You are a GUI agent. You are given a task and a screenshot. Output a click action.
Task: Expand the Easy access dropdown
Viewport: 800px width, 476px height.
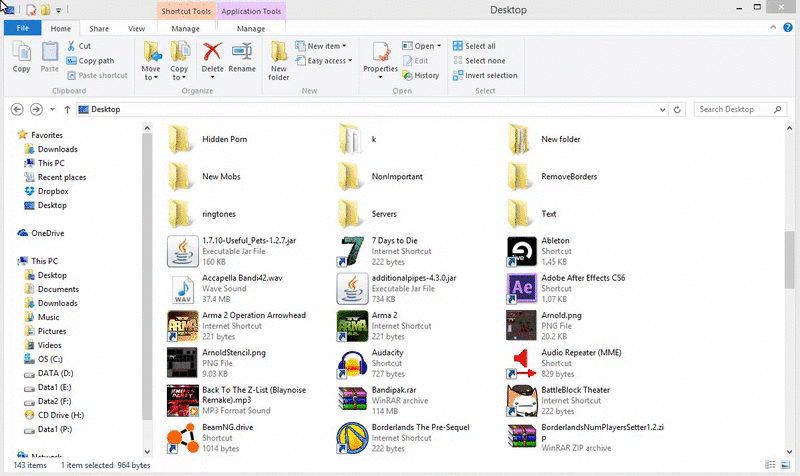(324, 61)
